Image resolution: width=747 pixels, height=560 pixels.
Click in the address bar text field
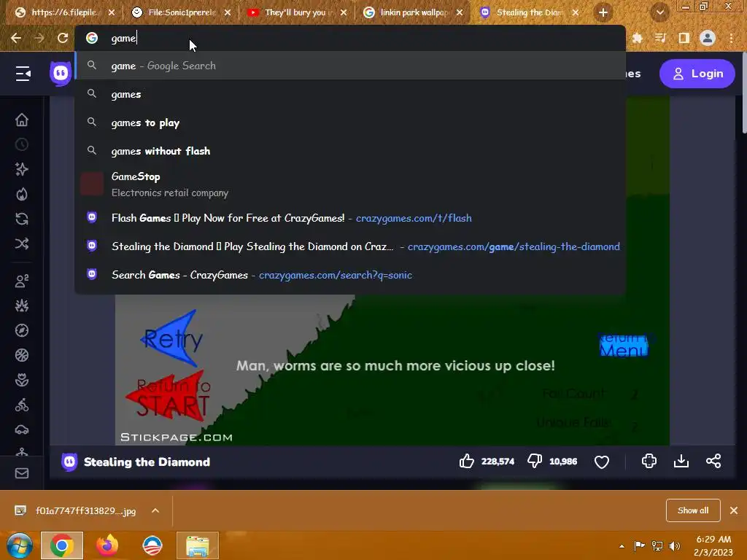click(350, 38)
